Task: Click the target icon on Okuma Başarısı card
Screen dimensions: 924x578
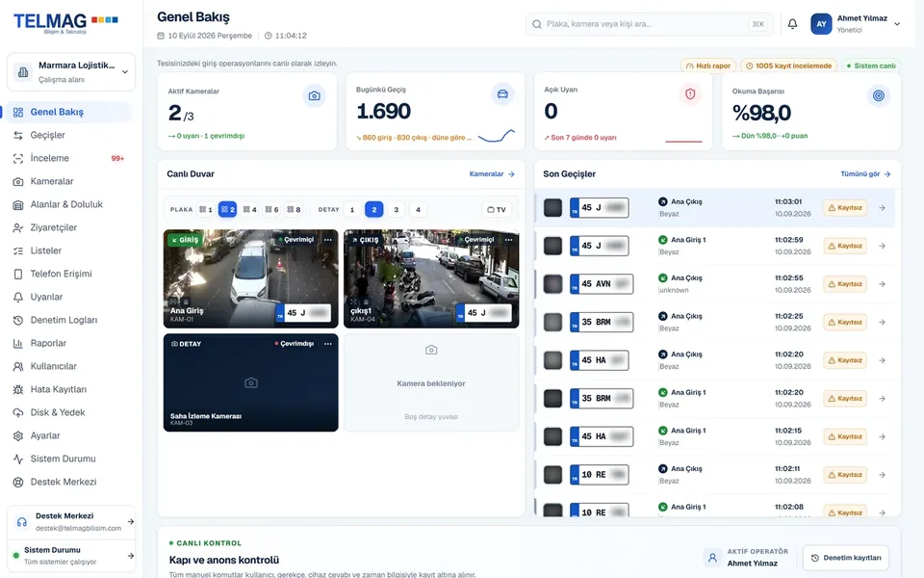Action: tap(878, 95)
